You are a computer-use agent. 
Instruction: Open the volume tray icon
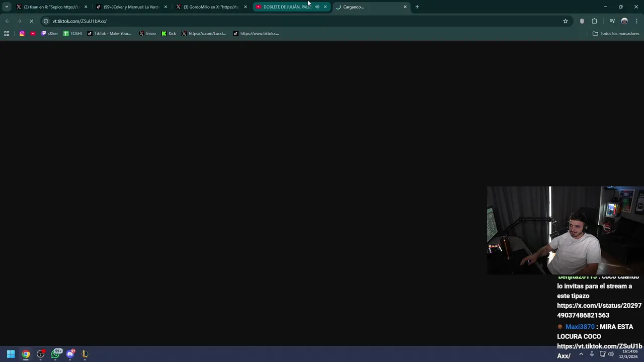610,354
